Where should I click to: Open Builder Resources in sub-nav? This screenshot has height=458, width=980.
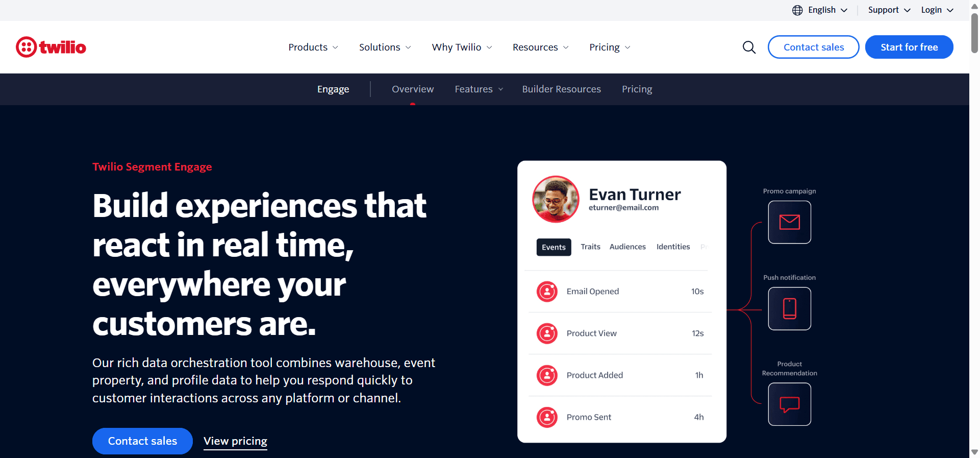(x=561, y=89)
